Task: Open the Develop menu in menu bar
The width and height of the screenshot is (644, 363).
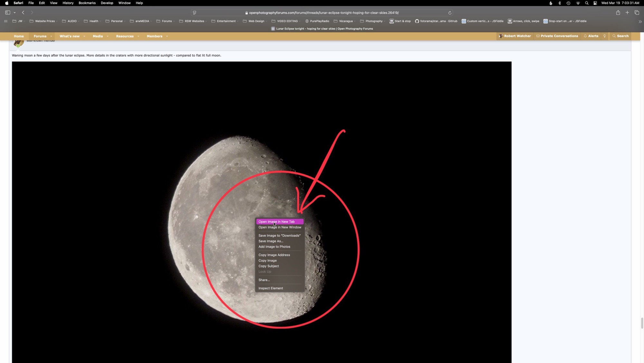Action: click(107, 3)
